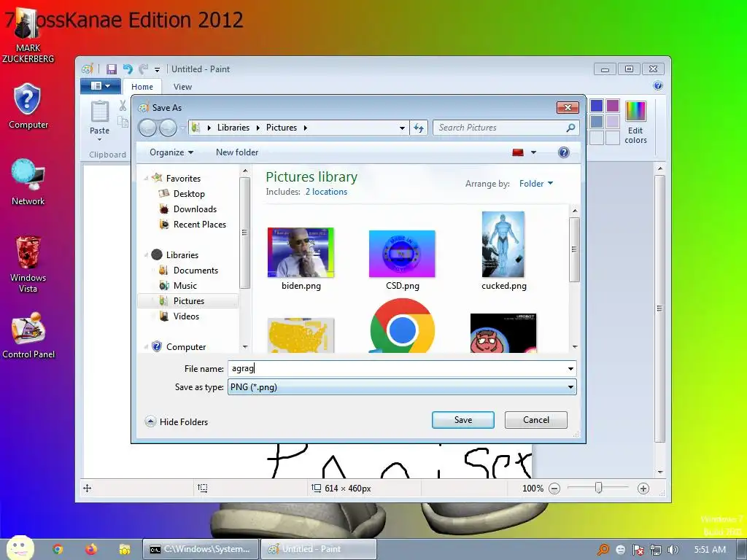Click the Paint zoom slider handle
This screenshot has height=560, width=747.
tap(598, 488)
